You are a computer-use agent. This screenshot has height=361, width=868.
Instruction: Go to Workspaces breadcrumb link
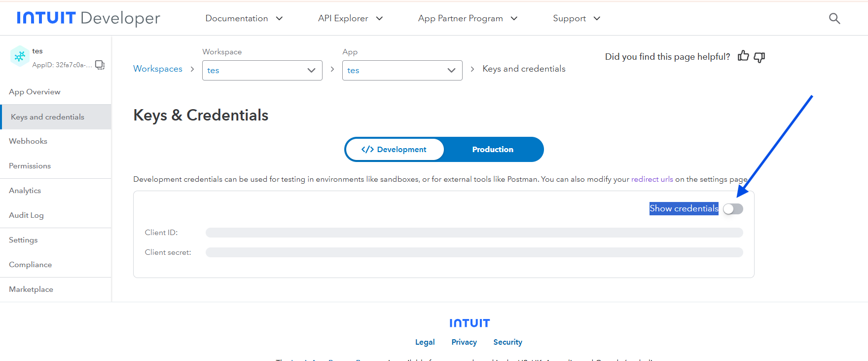tap(158, 69)
